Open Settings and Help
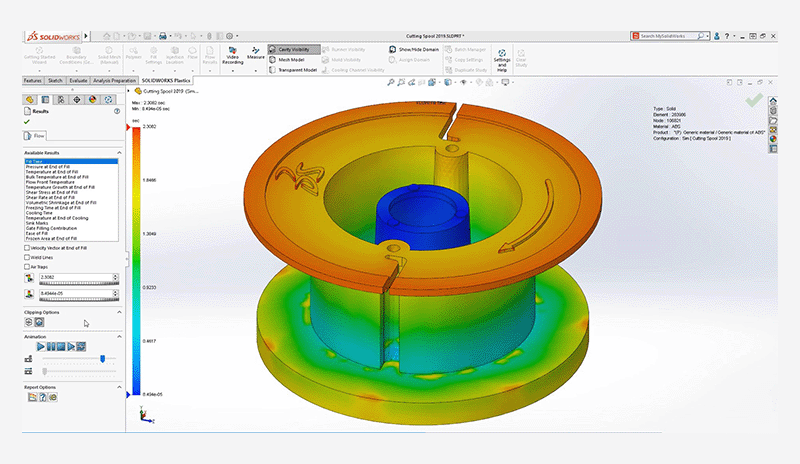This screenshot has width=800, height=464. click(x=502, y=56)
